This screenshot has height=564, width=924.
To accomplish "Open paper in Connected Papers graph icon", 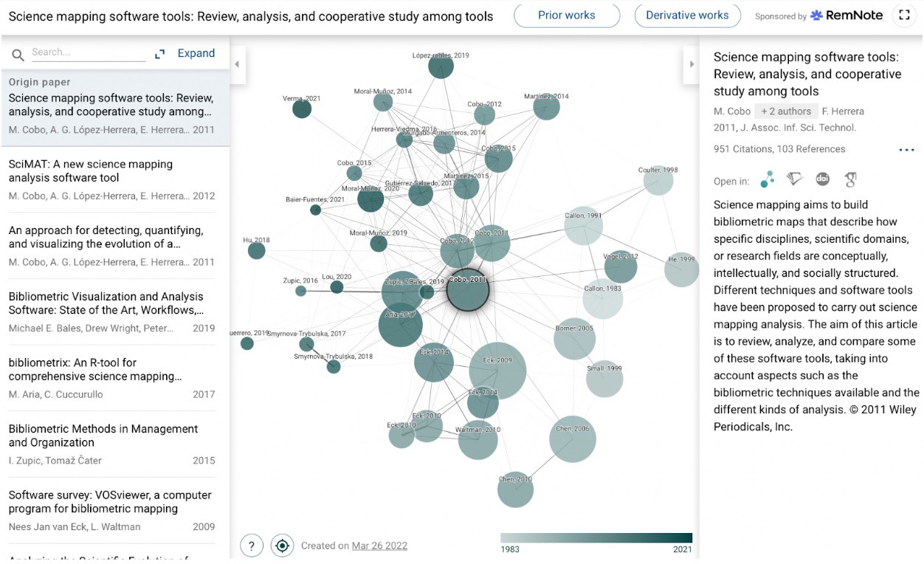I will pos(768,179).
